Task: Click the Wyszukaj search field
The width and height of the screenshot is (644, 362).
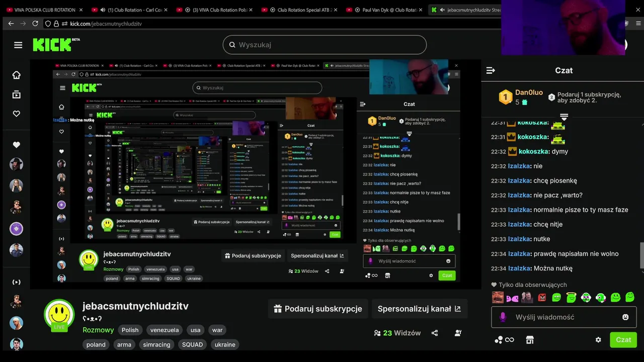Action: (325, 45)
